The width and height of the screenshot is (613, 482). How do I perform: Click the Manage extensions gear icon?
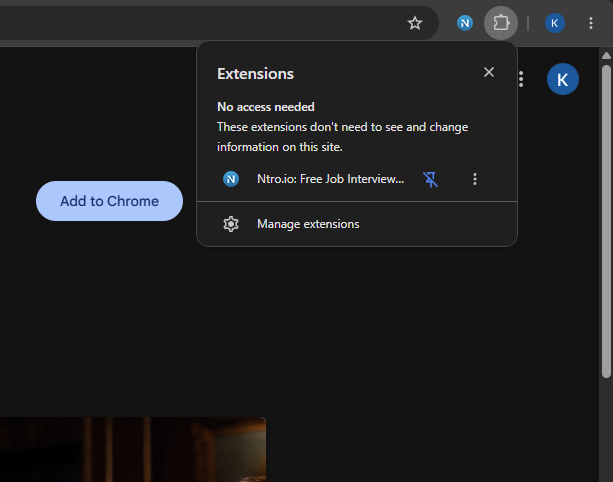[231, 224]
